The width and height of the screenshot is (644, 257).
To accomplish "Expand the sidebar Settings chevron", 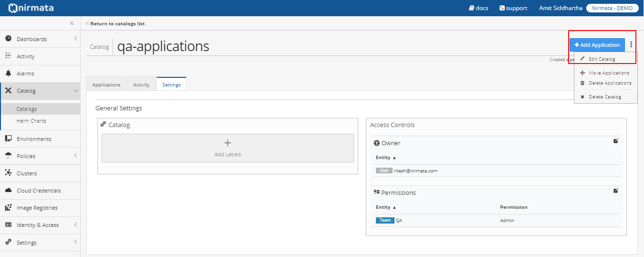I will click(75, 242).
